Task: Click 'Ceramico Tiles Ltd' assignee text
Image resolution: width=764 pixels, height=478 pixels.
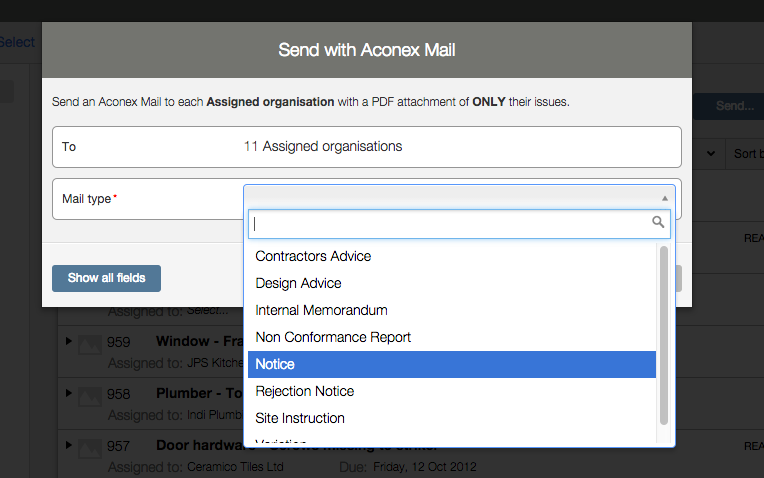Action: (x=235, y=467)
